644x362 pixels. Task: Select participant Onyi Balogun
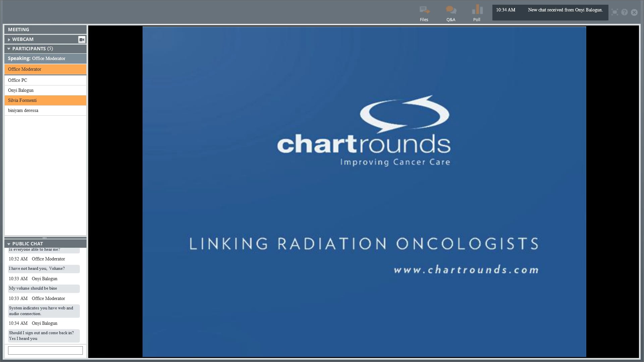(21, 90)
